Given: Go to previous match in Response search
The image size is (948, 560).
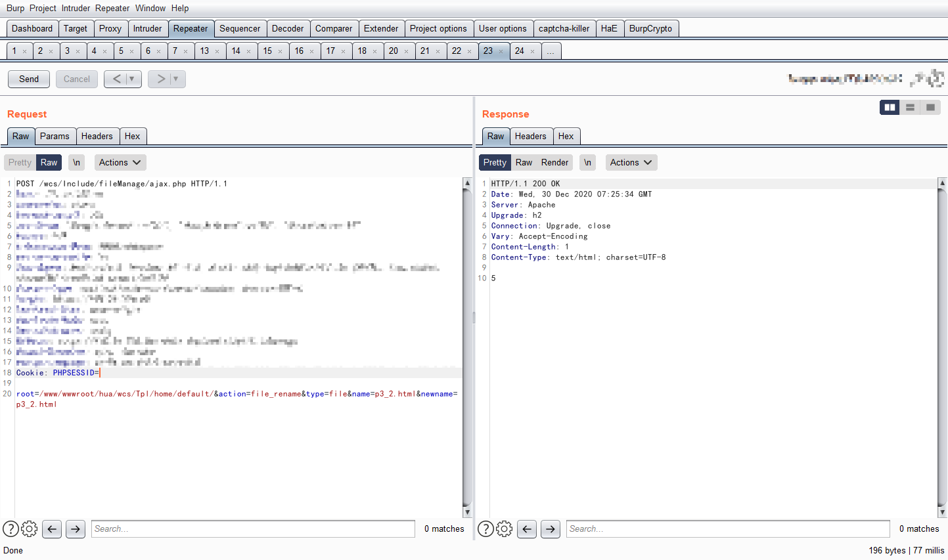Looking at the screenshot, I should 527,528.
